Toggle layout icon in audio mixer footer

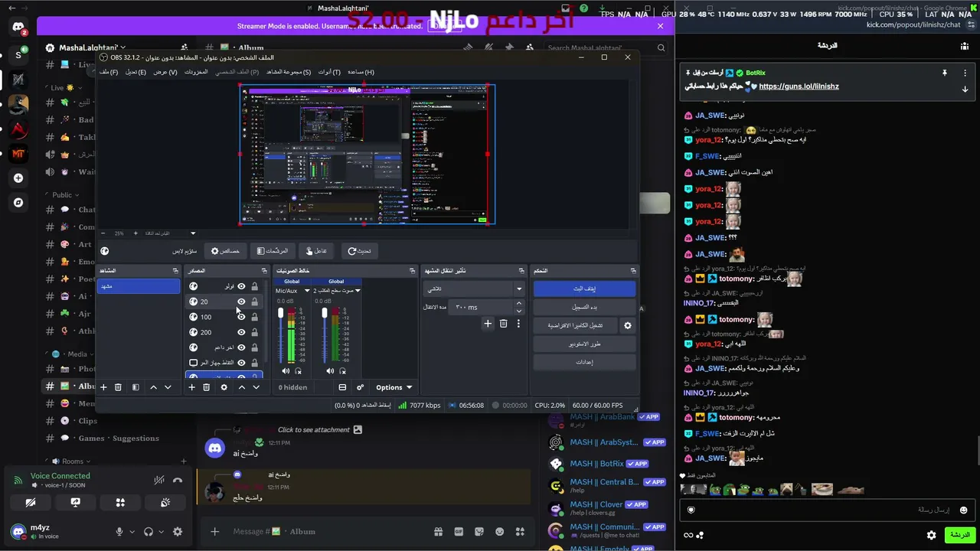(x=342, y=387)
